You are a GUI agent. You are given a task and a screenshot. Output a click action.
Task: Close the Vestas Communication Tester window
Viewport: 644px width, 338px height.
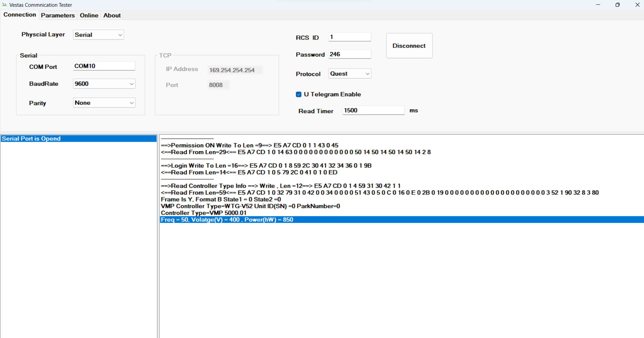tap(637, 5)
